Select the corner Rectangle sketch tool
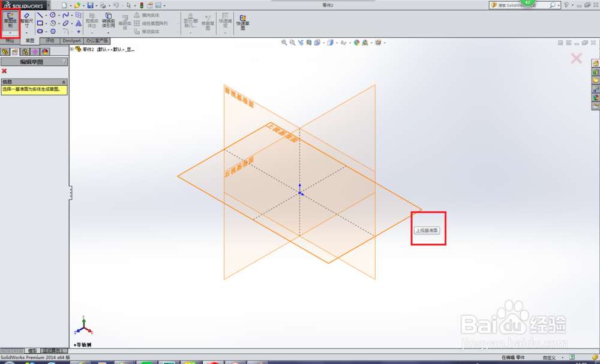600x364 pixels. point(40,23)
